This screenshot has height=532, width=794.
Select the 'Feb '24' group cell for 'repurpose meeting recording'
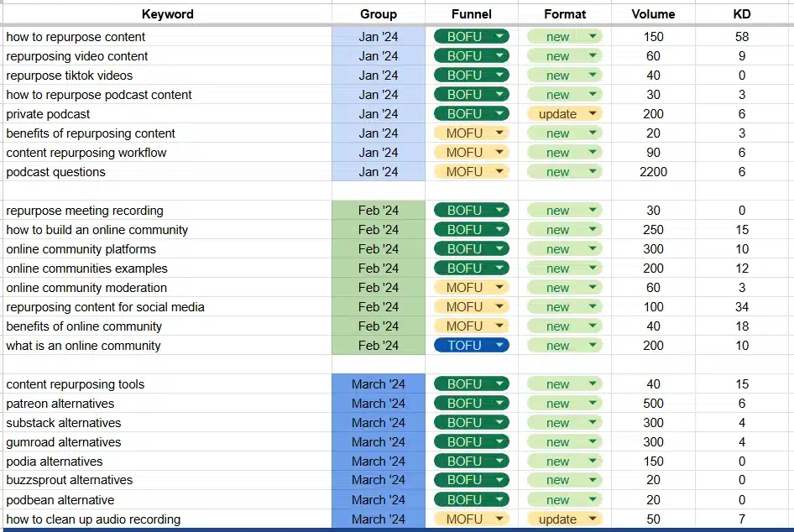pyautogui.click(x=378, y=210)
